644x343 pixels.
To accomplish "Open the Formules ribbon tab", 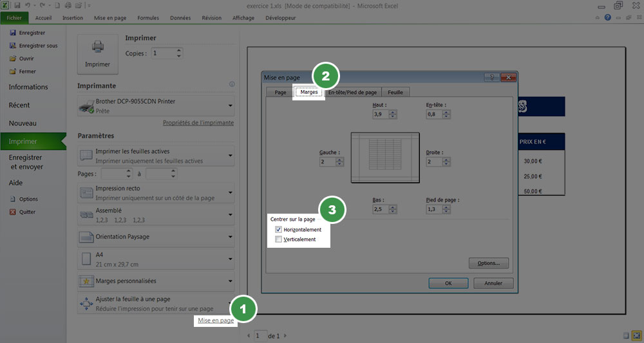I will coord(148,18).
